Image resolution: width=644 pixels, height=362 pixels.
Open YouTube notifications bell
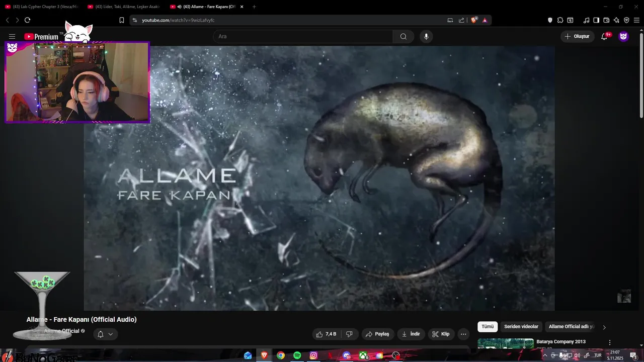click(604, 36)
